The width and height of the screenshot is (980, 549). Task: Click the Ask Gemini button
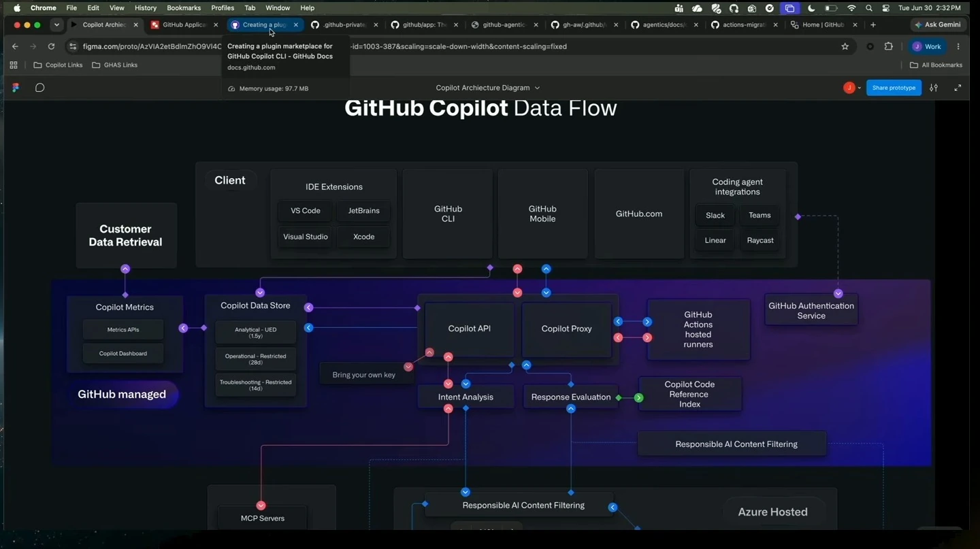pyautogui.click(x=938, y=24)
